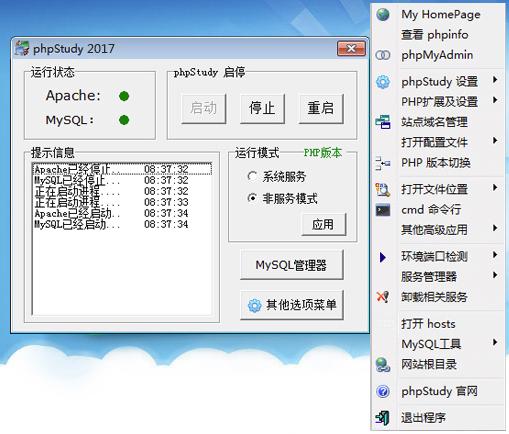Open phpMyAdmin from the menu
509x434 pixels.
click(438, 55)
